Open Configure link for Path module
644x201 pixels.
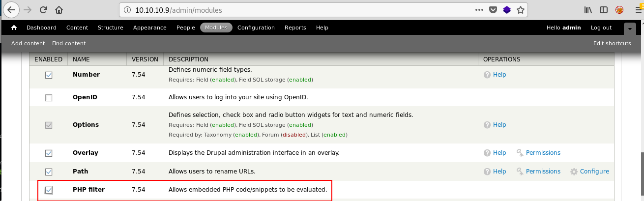tap(594, 172)
